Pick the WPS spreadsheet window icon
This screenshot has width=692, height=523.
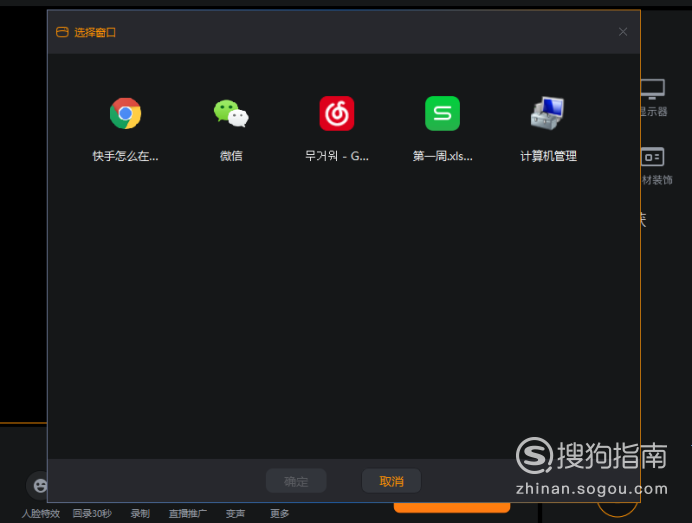(442, 113)
